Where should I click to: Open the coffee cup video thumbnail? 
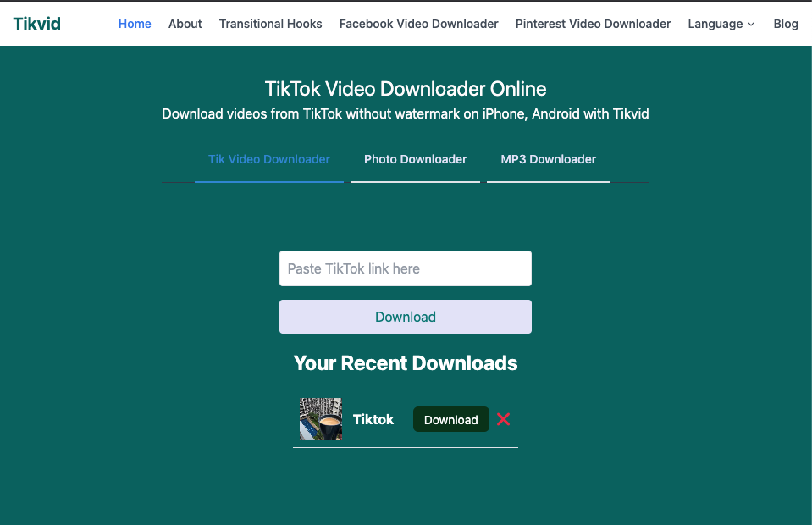pyautogui.click(x=321, y=419)
